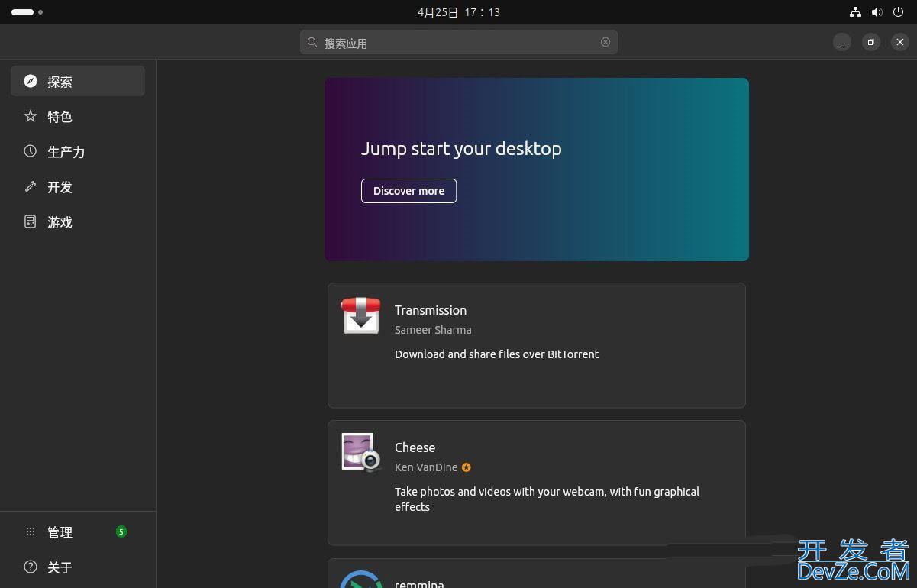
Task: Open the 关于 about page
Action: pos(78,567)
